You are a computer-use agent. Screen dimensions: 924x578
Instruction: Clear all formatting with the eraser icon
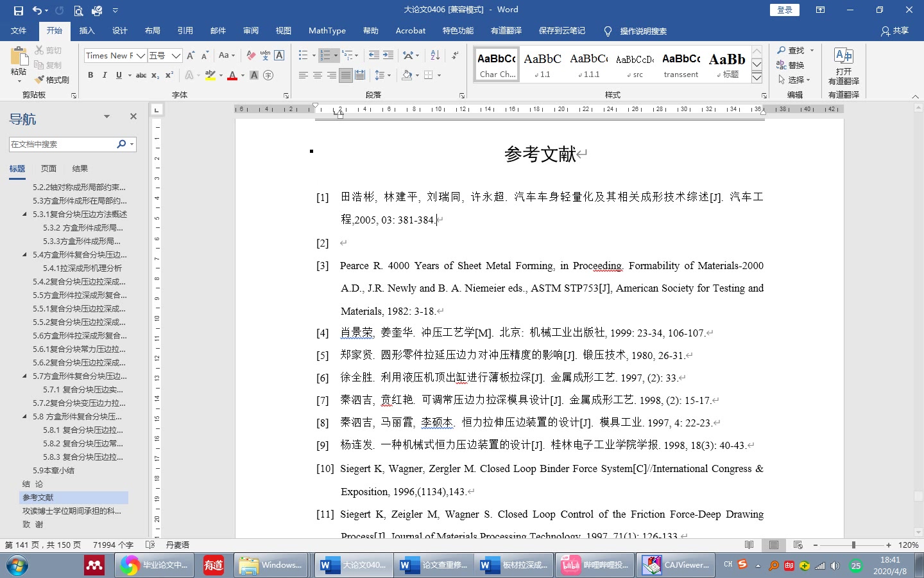coord(251,56)
